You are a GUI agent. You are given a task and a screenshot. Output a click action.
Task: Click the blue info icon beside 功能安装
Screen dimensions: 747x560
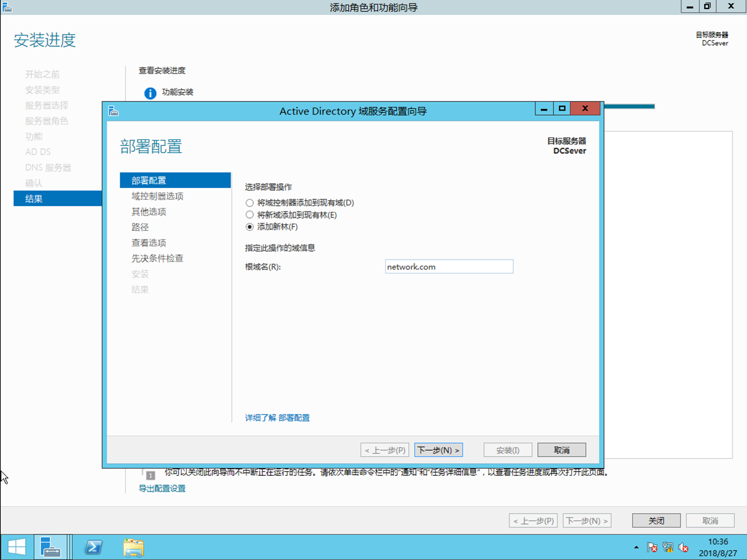click(150, 93)
